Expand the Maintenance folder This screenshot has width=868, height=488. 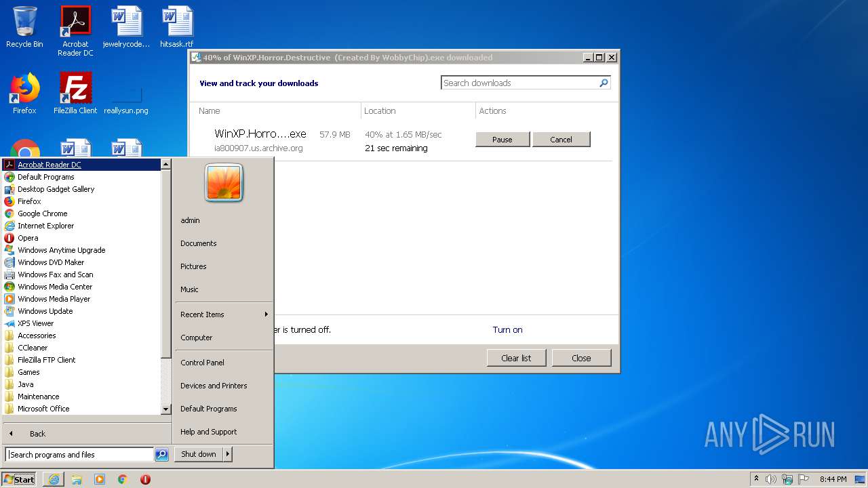pyautogui.click(x=81, y=396)
